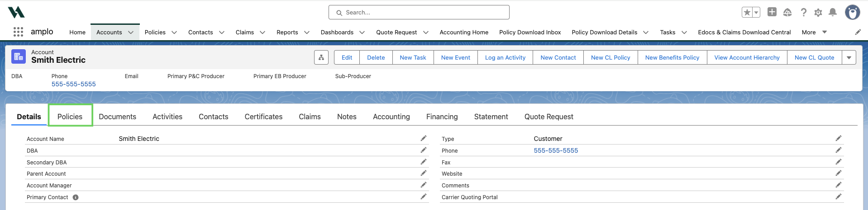Click the Edit button
This screenshot has height=210, width=868.
click(x=347, y=57)
